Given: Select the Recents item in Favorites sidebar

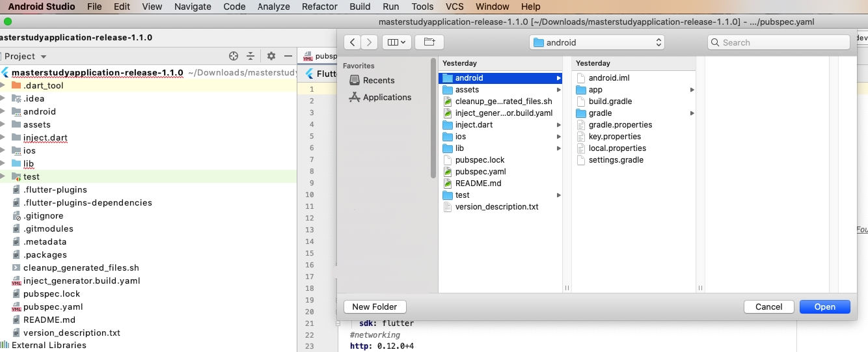Looking at the screenshot, I should point(379,80).
